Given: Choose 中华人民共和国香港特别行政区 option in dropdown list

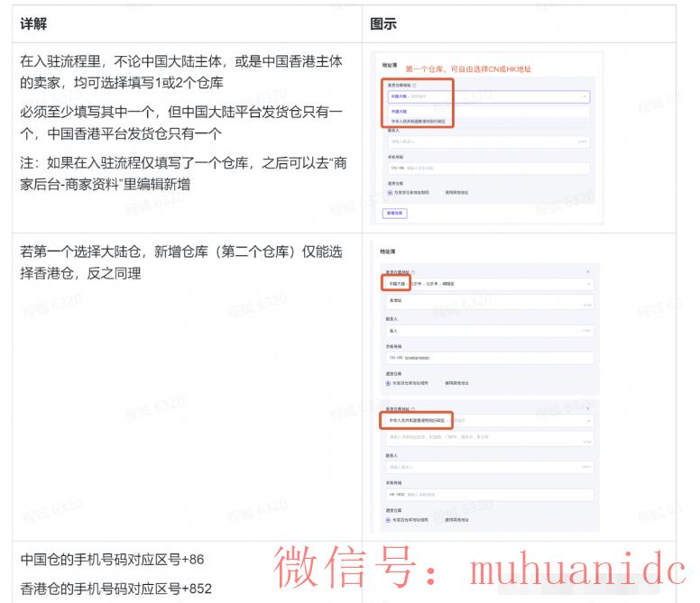Looking at the screenshot, I should coord(418,121).
